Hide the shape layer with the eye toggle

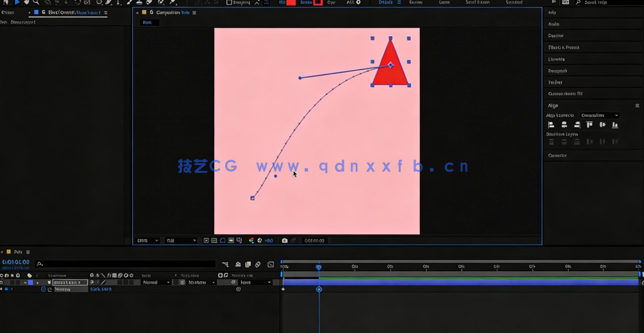pyautogui.click(x=2, y=282)
